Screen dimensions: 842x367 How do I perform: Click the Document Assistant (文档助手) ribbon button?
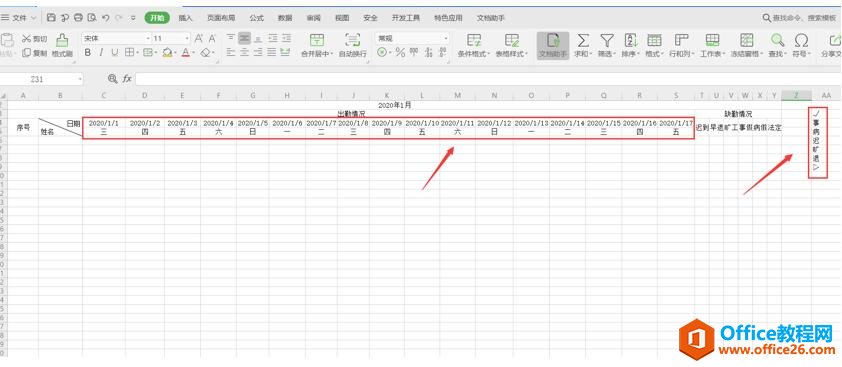[553, 46]
